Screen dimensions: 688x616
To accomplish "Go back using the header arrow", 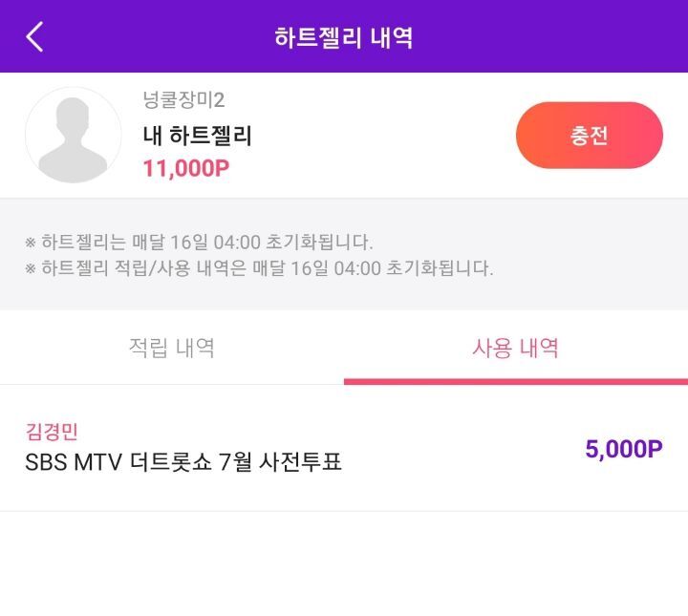I will pyautogui.click(x=34, y=37).
